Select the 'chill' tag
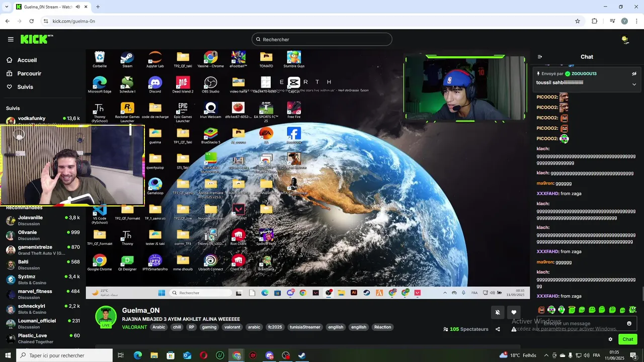Image resolution: width=644 pixels, height=362 pixels. [x=177, y=327]
